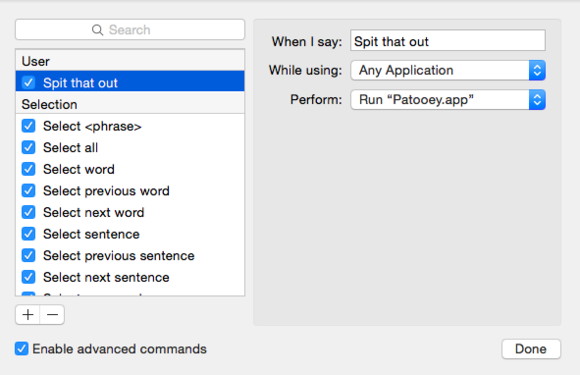
Task: Select the 'Select all' command text
Action: tap(70, 148)
